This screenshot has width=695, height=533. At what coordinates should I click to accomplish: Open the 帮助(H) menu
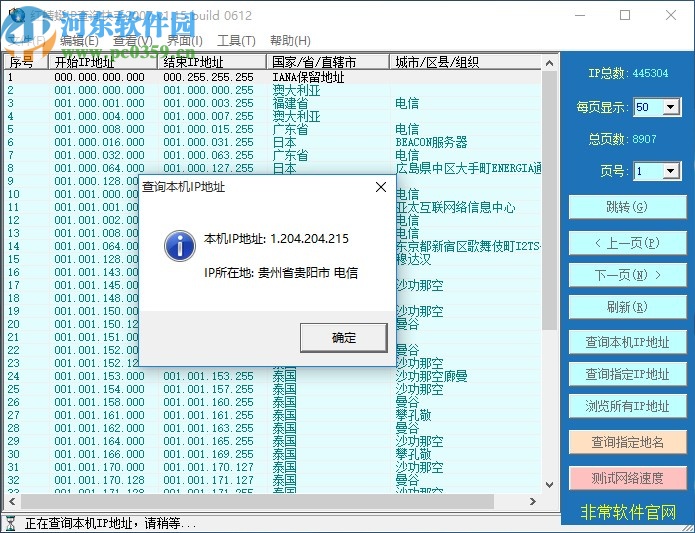point(290,41)
